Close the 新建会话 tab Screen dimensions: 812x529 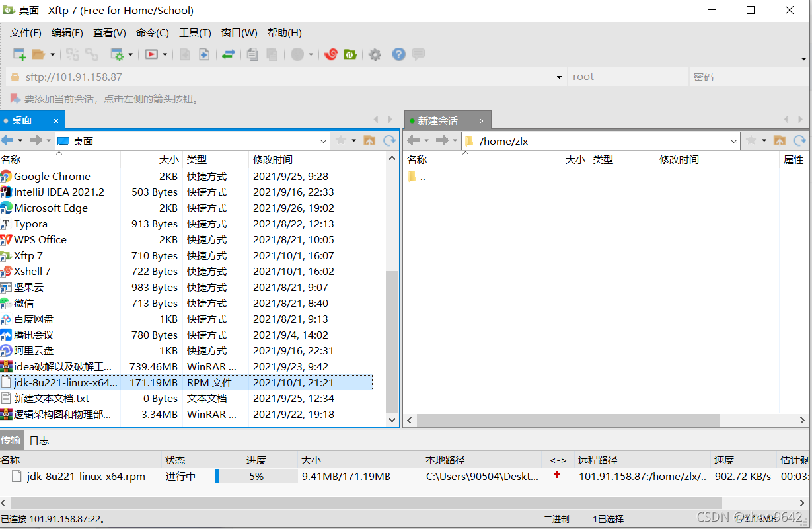482,121
